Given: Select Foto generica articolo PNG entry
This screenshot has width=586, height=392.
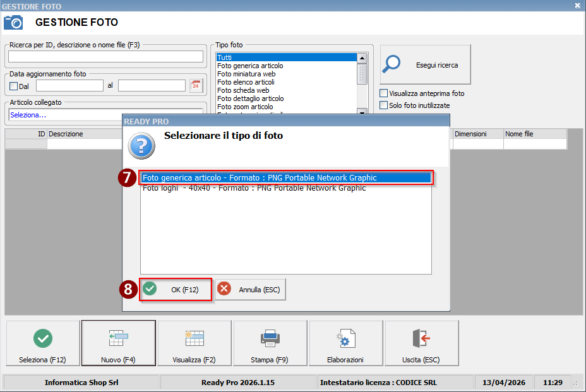Looking at the screenshot, I should pyautogui.click(x=285, y=178).
